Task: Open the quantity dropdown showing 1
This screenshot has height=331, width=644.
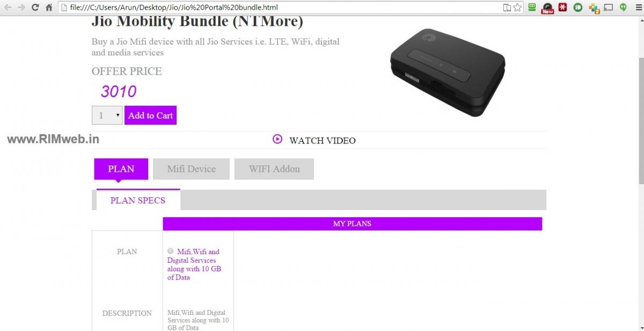Action: point(107,116)
